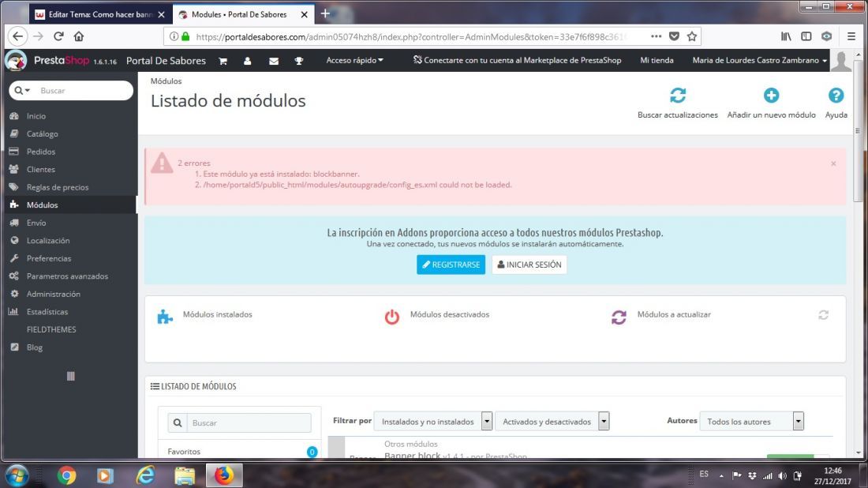
Task: Click Buscar actualizaciones refresh icon
Action: 678,96
